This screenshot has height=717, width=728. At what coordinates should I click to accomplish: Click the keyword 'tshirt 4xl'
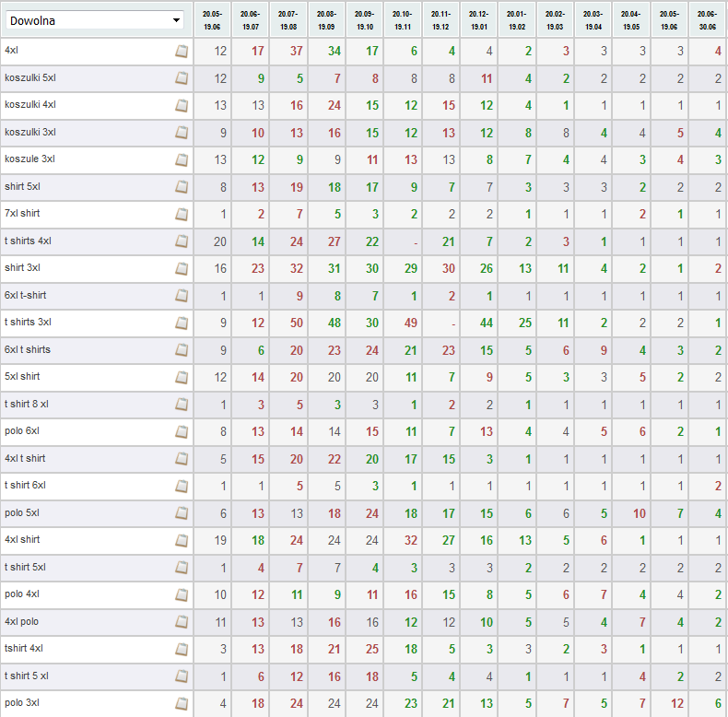(24, 648)
